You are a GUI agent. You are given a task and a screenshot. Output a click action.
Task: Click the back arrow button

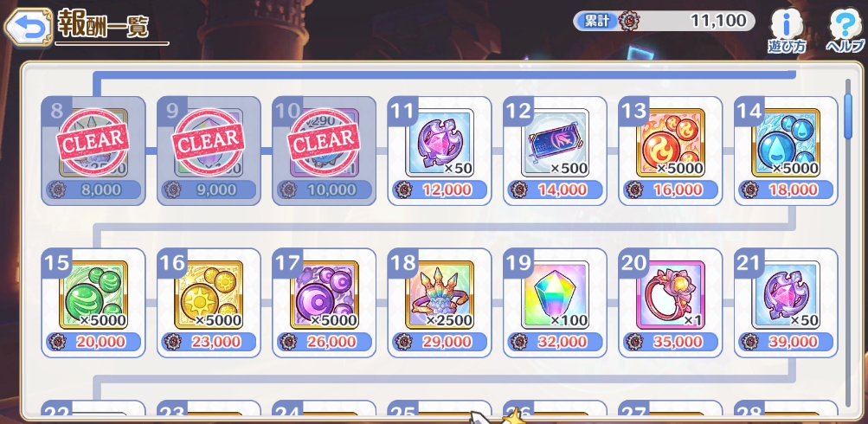28,27
